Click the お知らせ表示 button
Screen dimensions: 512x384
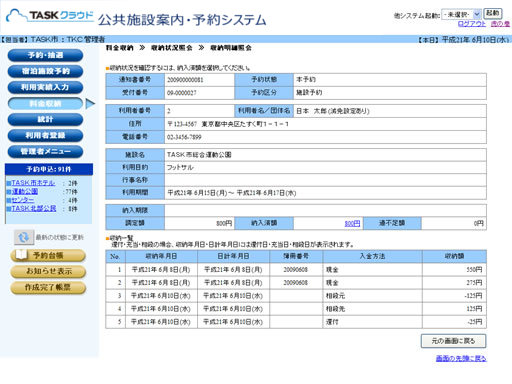48,271
